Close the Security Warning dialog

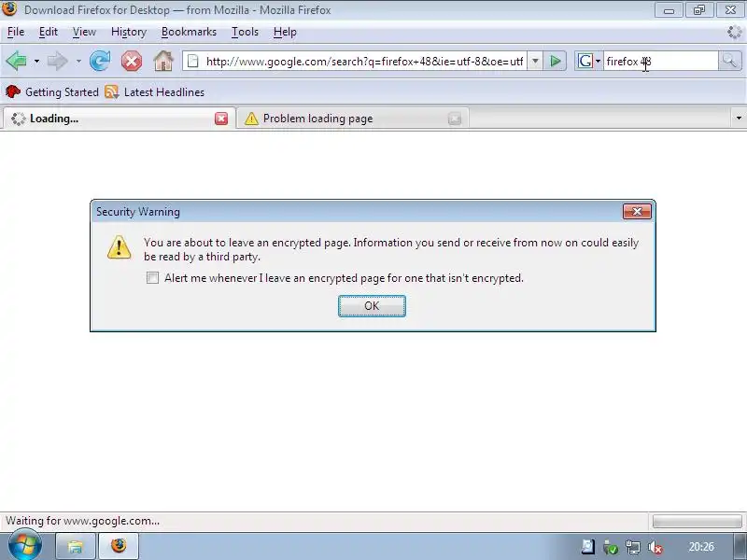pyautogui.click(x=637, y=212)
